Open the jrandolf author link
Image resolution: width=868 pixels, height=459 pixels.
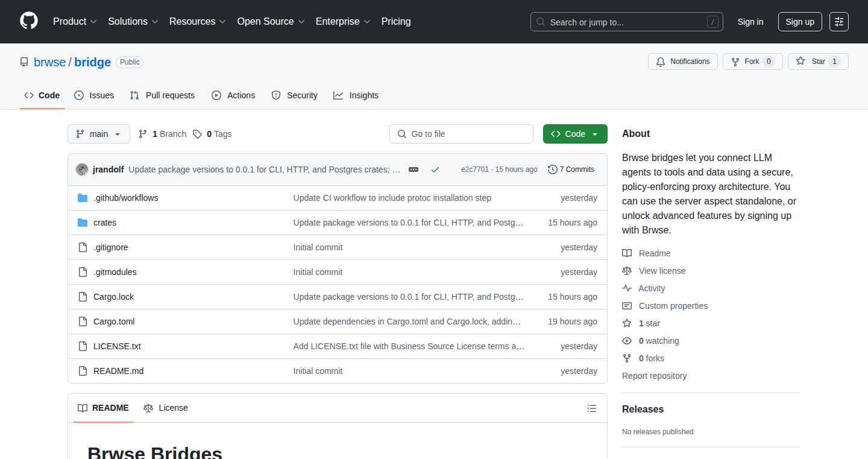[x=108, y=169]
